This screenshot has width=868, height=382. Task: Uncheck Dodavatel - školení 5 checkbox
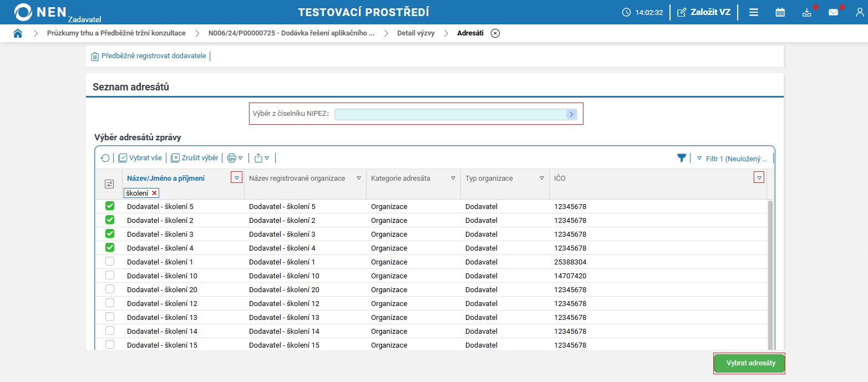point(110,206)
